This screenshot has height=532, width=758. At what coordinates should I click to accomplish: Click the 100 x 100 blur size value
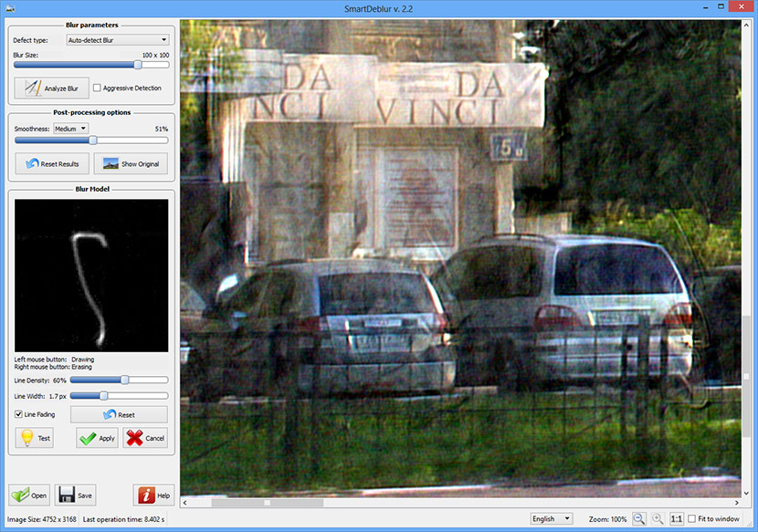tap(155, 55)
